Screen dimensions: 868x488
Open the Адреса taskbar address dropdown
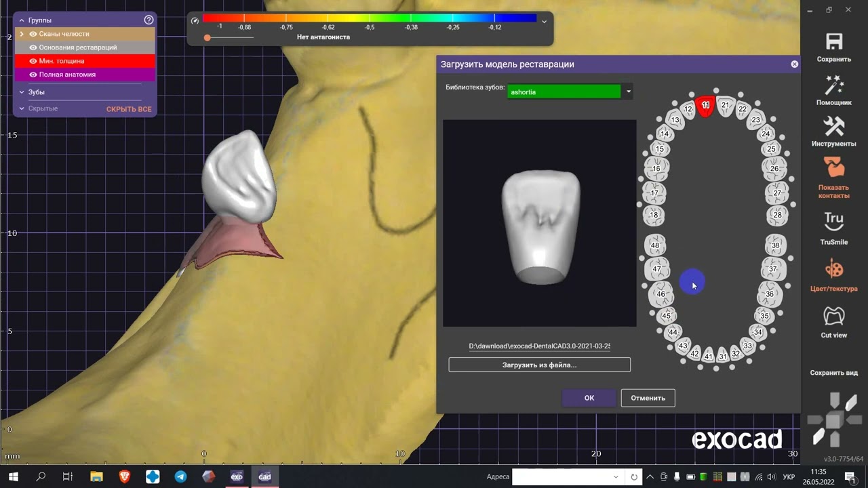point(616,476)
